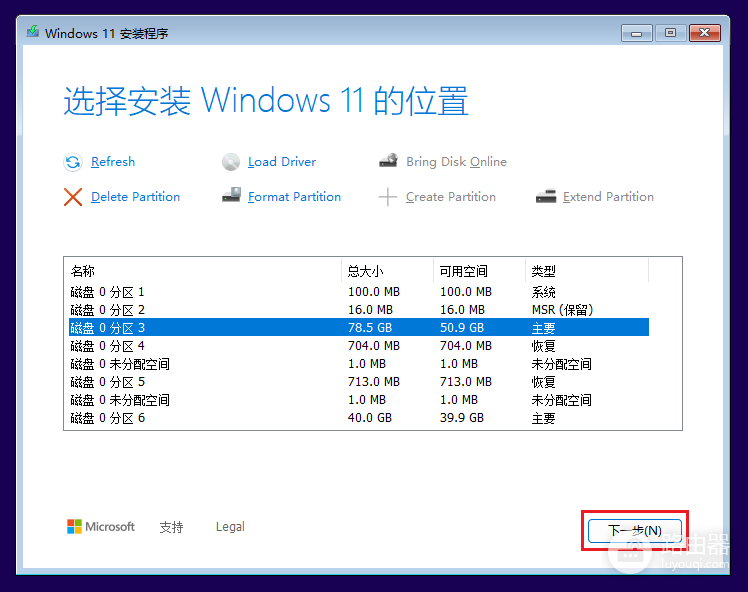The width and height of the screenshot is (748, 592).
Task: Open the Refresh link
Action: 113,162
